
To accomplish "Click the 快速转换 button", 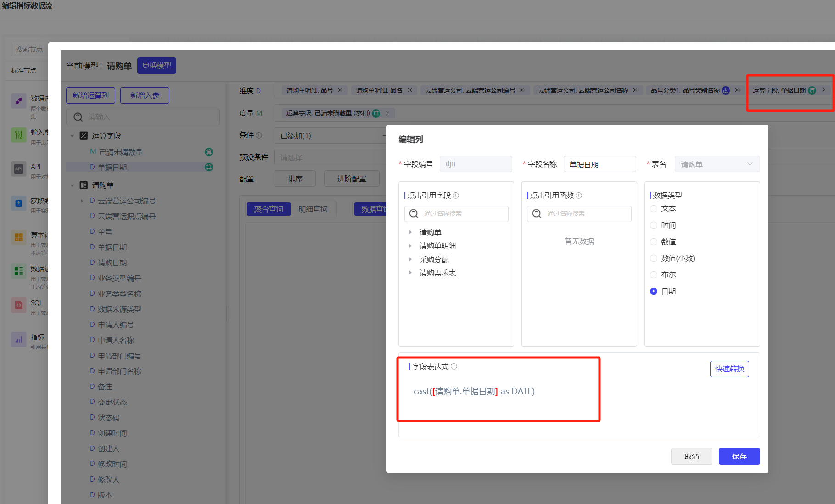I will [x=729, y=369].
